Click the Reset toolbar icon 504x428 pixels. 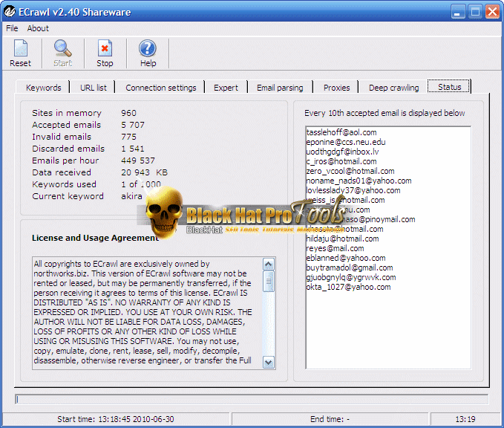tap(20, 48)
